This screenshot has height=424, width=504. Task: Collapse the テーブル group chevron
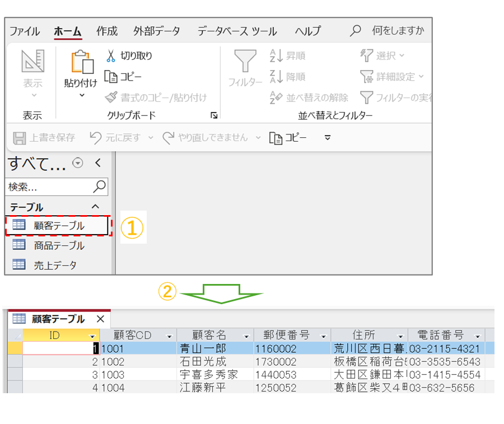tap(95, 207)
